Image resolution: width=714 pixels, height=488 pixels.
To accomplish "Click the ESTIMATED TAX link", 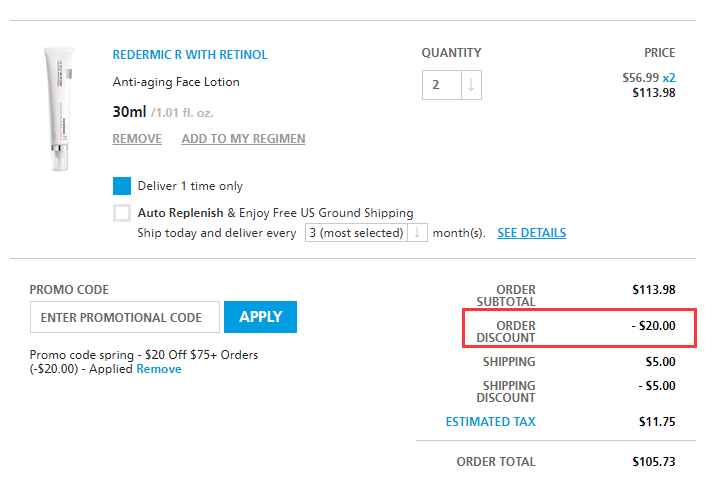I will tap(490, 422).
